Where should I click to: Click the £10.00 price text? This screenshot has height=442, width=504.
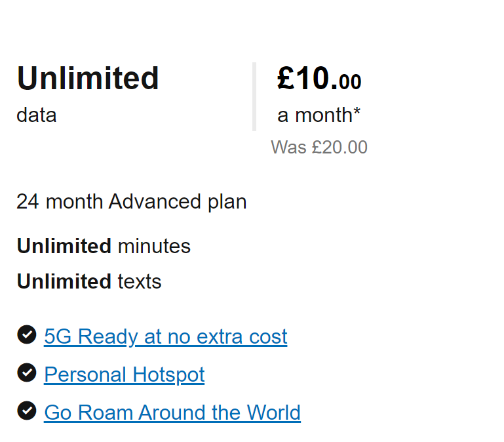pos(319,78)
